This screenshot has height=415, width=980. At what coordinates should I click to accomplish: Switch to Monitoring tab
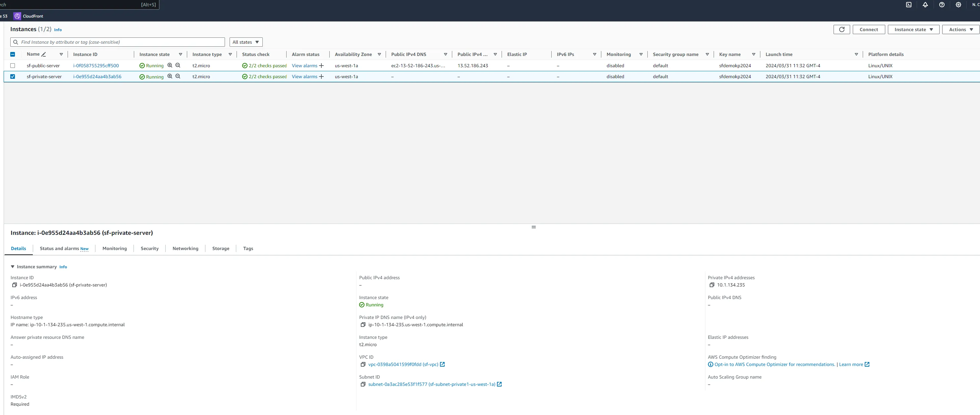pyautogui.click(x=115, y=248)
